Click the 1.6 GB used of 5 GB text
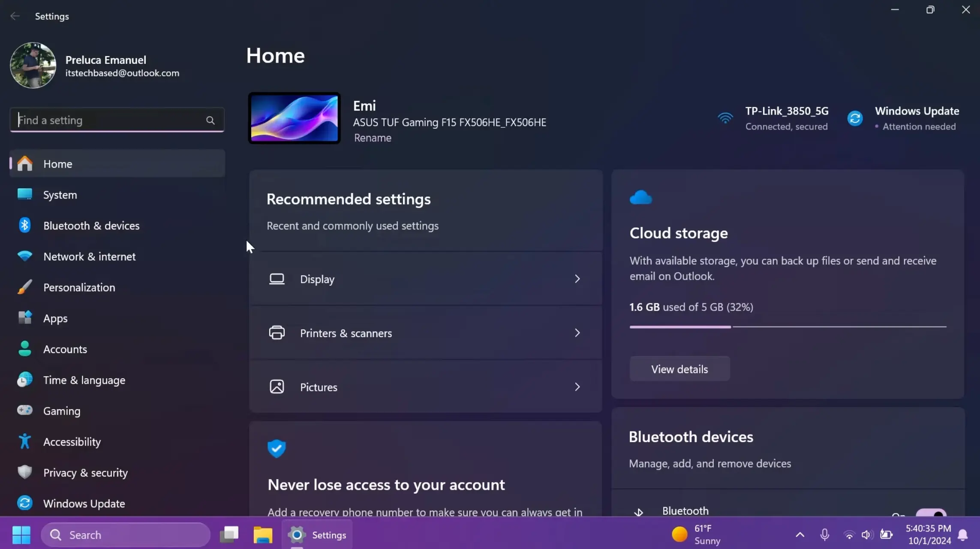Image resolution: width=980 pixels, height=549 pixels. click(691, 307)
